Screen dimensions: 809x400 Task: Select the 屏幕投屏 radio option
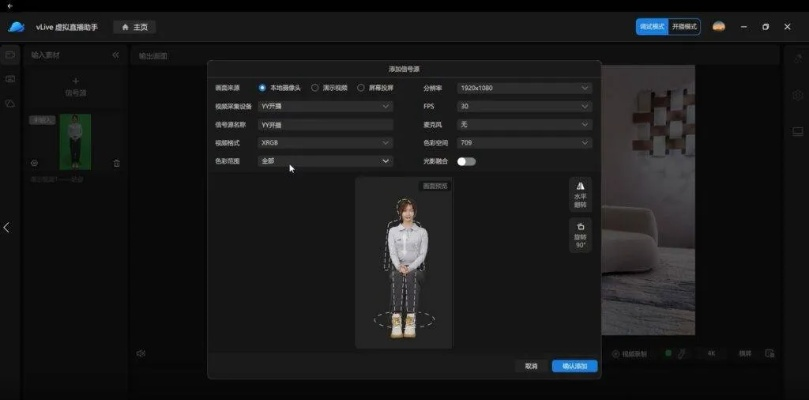[x=361, y=88]
